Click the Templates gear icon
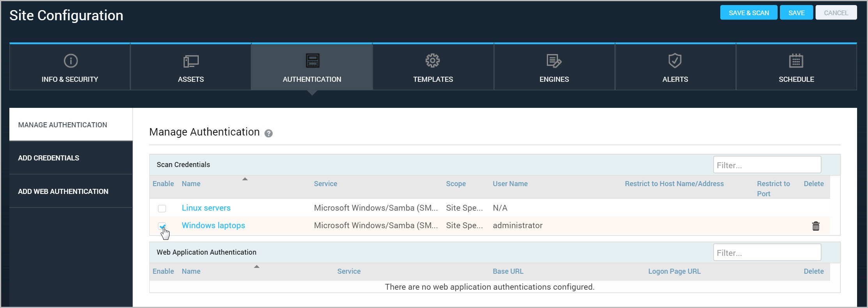Screen dimensions: 868x308 coord(433,61)
